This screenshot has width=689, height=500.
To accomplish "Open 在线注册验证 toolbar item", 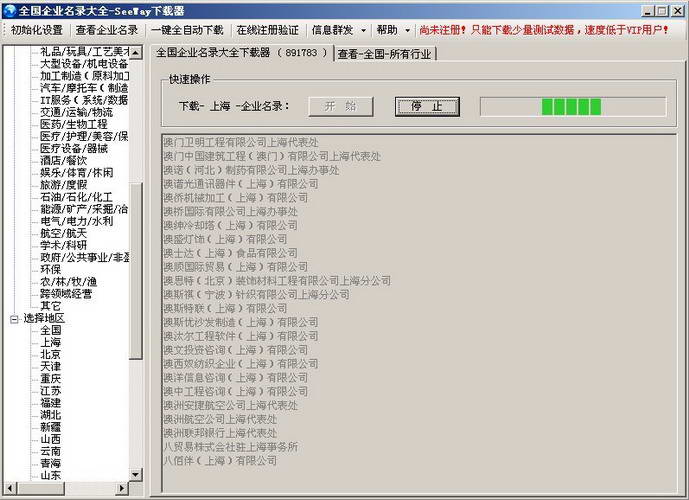I will point(268,30).
